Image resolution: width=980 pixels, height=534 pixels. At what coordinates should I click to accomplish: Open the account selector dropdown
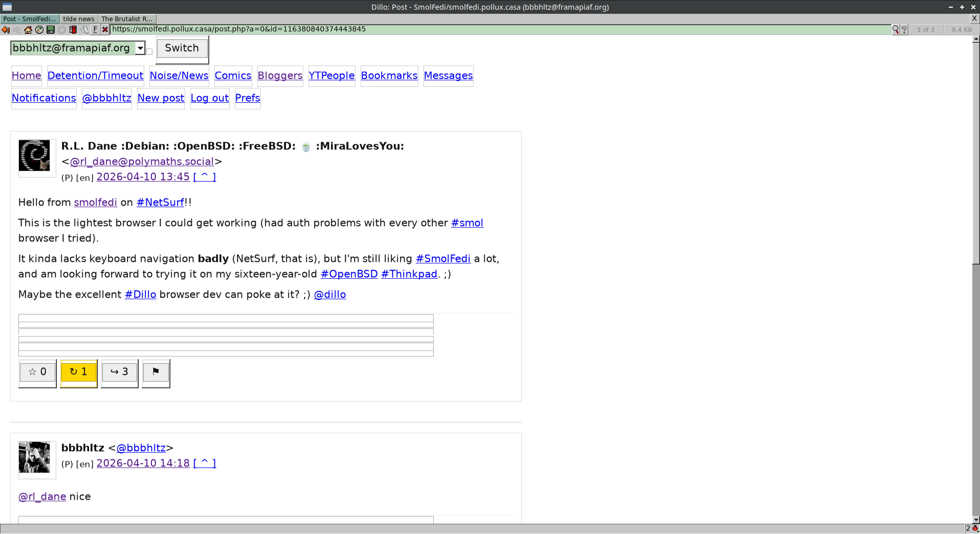78,48
